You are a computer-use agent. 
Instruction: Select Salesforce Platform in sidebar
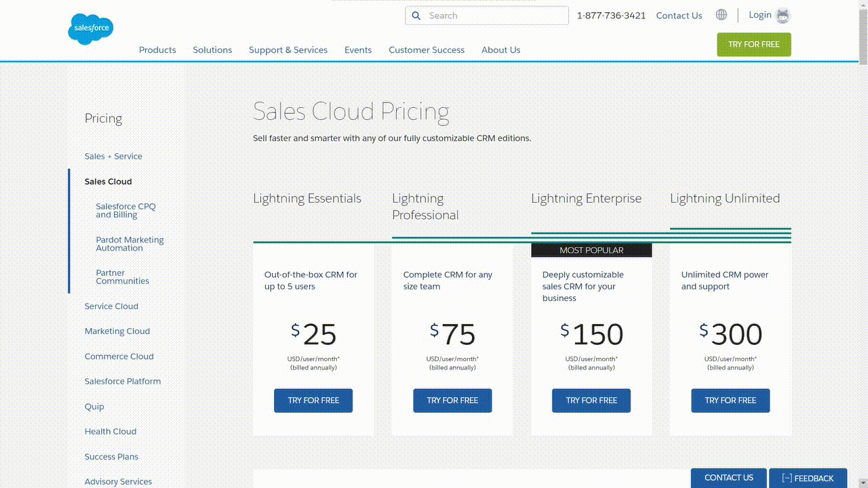click(x=123, y=382)
